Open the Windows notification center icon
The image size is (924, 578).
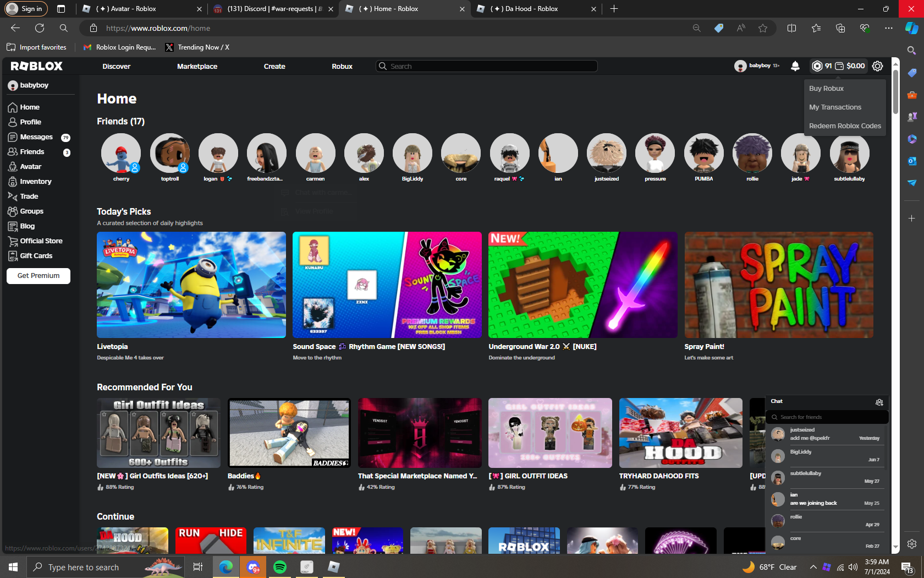pos(907,567)
